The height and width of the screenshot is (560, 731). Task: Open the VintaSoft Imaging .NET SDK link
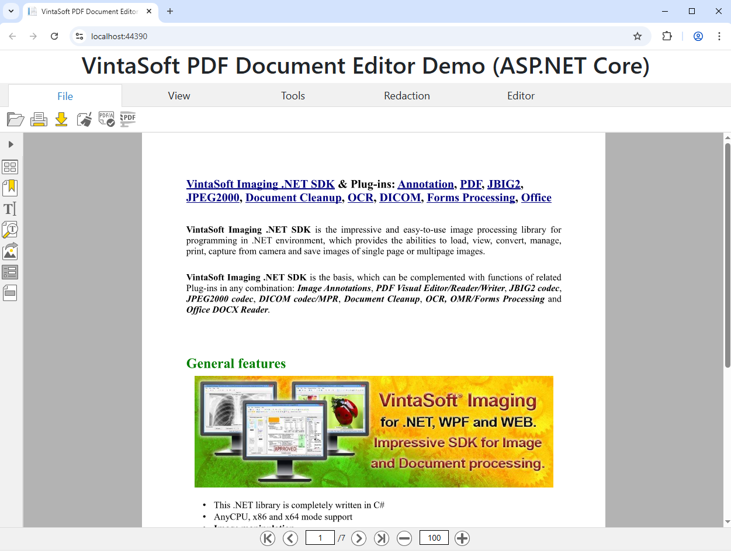pos(261,184)
